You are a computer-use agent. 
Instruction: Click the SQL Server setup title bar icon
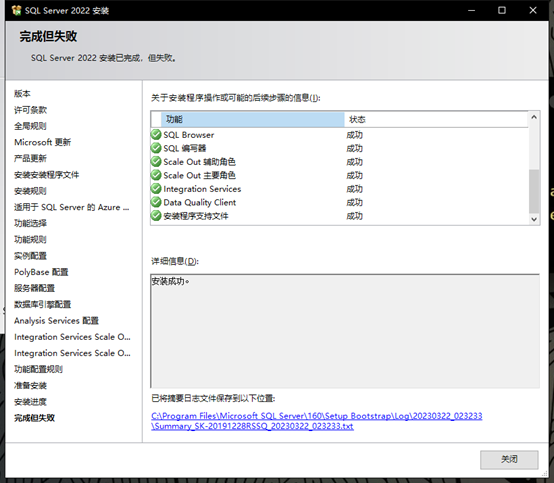16,10
